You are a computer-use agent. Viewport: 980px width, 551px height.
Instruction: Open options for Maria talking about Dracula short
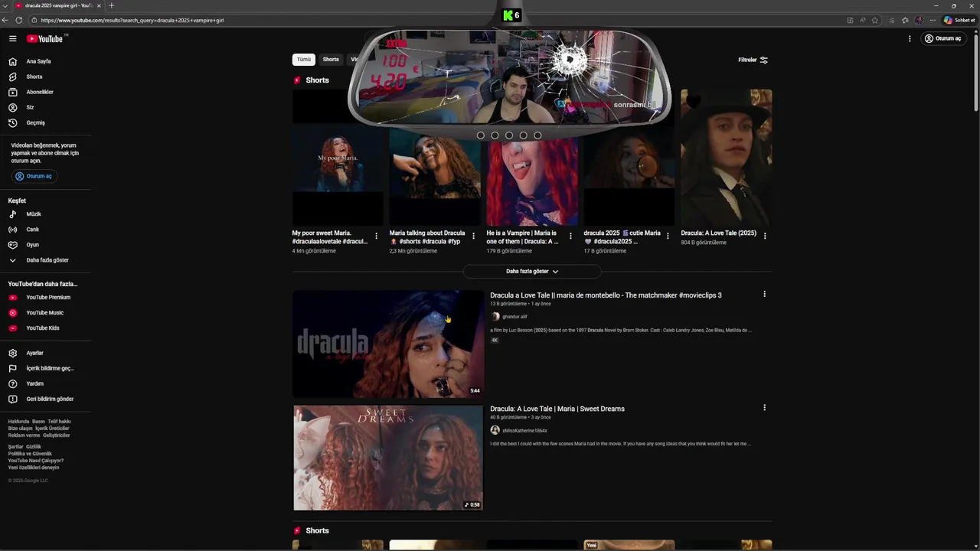click(473, 236)
